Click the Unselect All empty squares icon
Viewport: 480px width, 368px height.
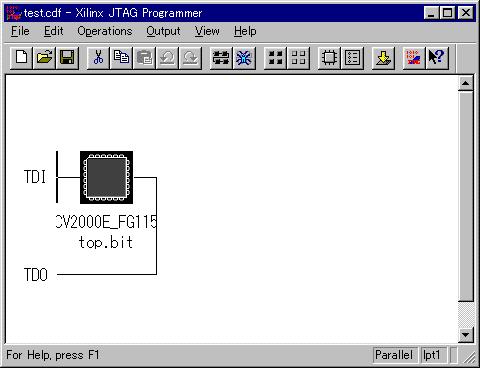(x=298, y=58)
